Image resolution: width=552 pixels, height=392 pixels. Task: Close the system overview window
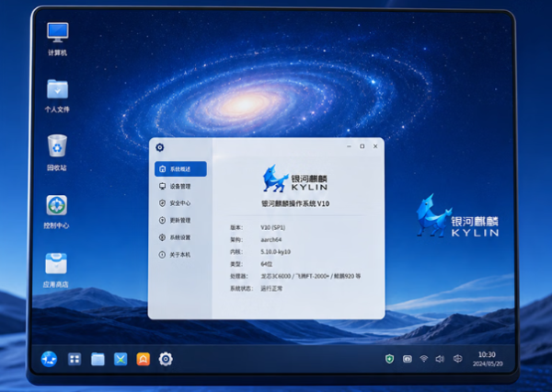pyautogui.click(x=375, y=146)
